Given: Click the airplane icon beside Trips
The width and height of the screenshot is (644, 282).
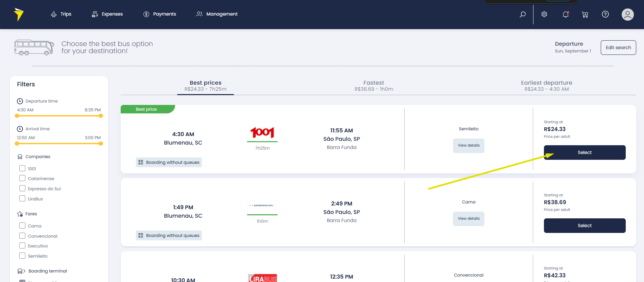Looking at the screenshot, I should [54, 14].
